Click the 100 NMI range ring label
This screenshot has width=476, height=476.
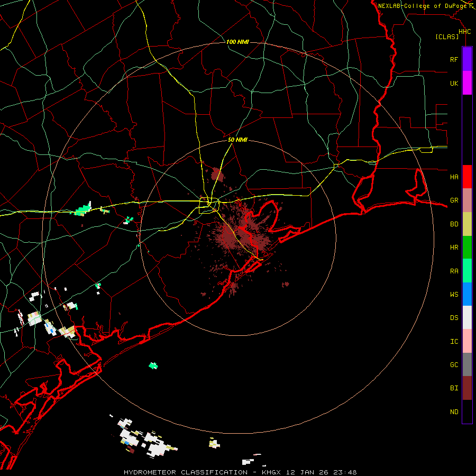[x=237, y=42]
